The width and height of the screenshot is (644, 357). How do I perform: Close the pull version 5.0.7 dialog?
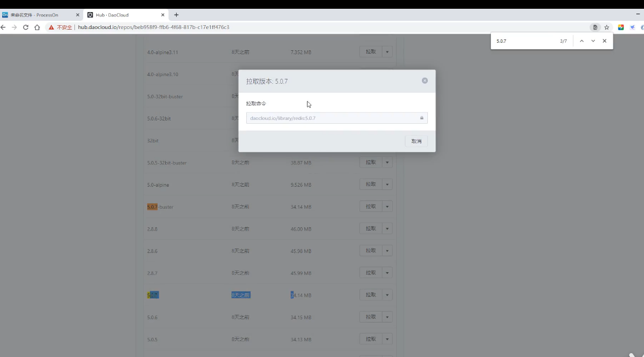click(425, 80)
